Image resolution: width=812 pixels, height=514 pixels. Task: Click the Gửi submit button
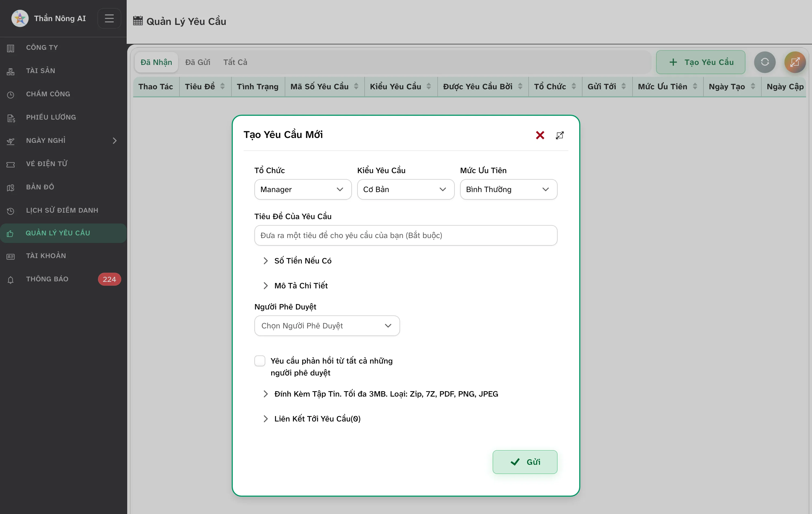(x=525, y=462)
